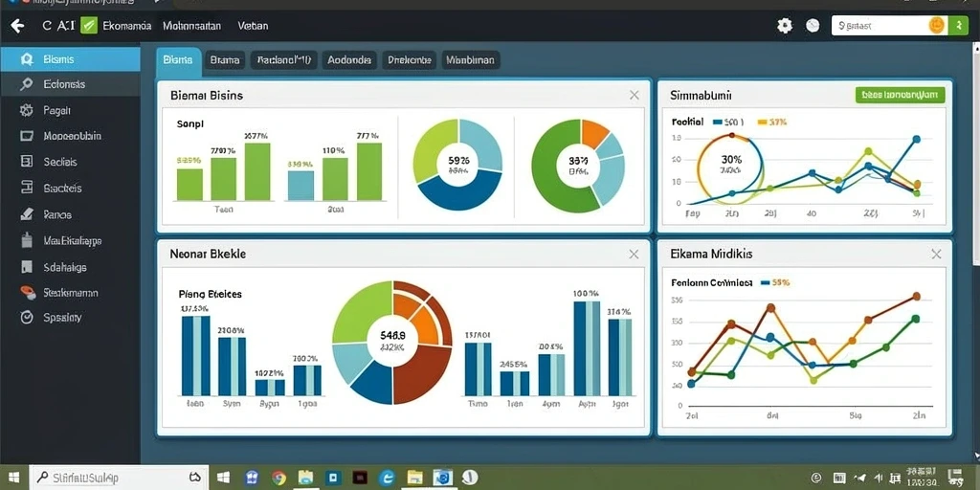This screenshot has height=490, width=980.
Task: Click the back arrow in header
Action: [17, 26]
